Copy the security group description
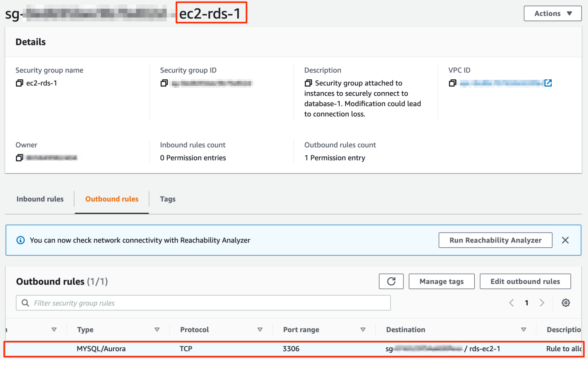This screenshot has width=588, height=370. 309,83
